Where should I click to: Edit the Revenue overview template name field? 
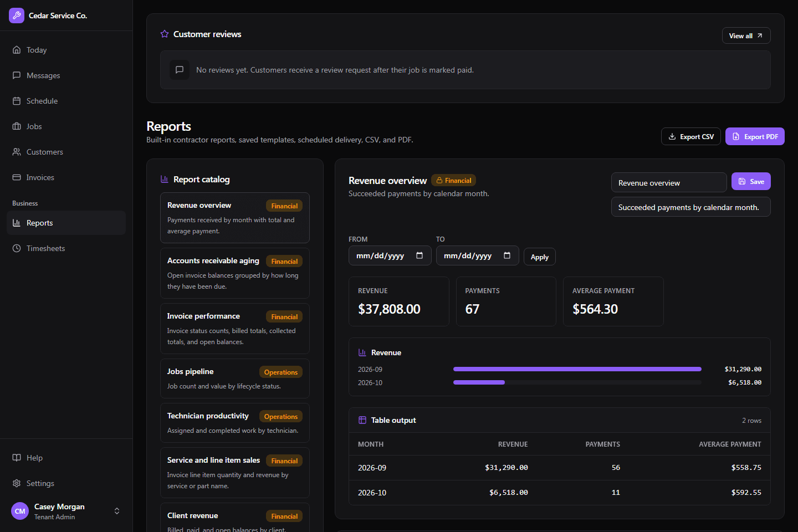pos(669,182)
